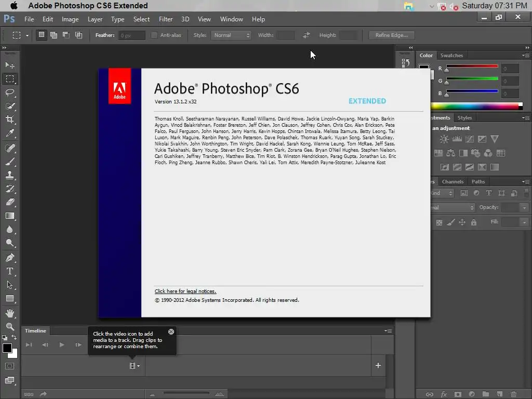Open the Color panel flyout menu
Viewport: 532px width, 399px height.
click(x=526, y=55)
